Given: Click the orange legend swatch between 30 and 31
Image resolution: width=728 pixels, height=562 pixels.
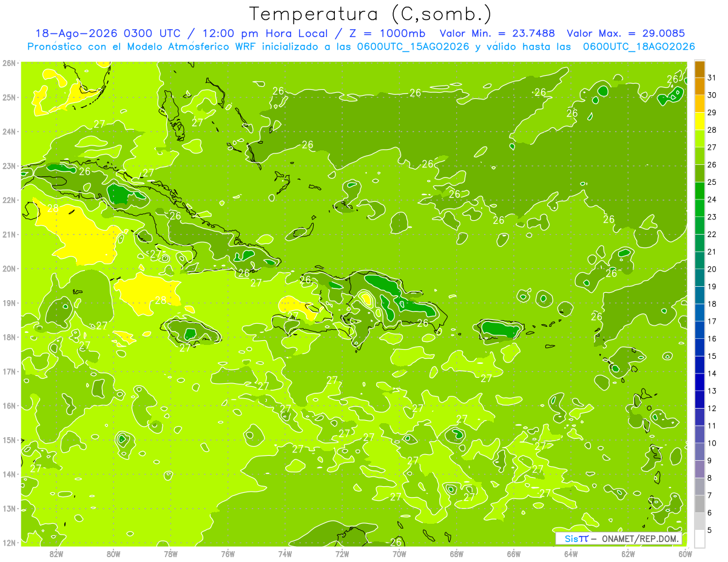Looking at the screenshot, I should (699, 86).
